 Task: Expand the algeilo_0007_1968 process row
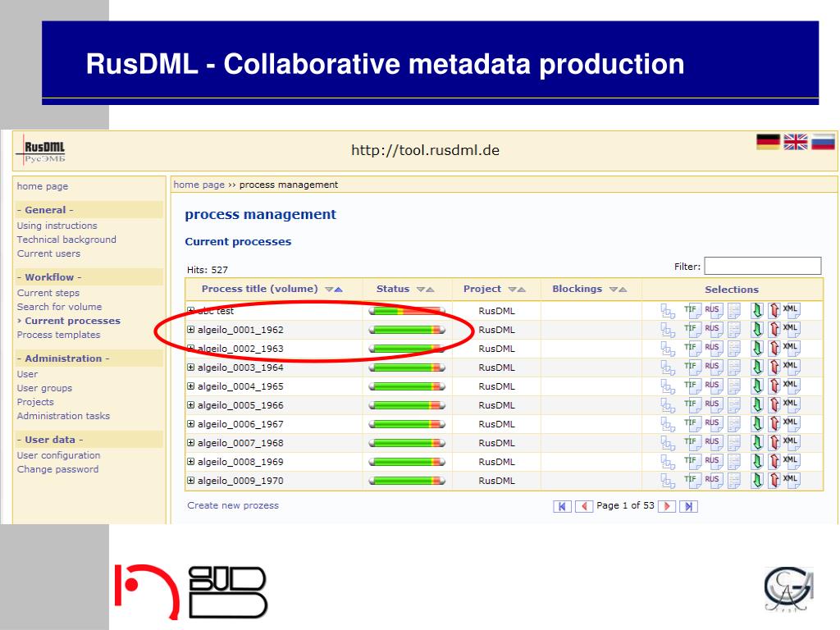coord(190,442)
